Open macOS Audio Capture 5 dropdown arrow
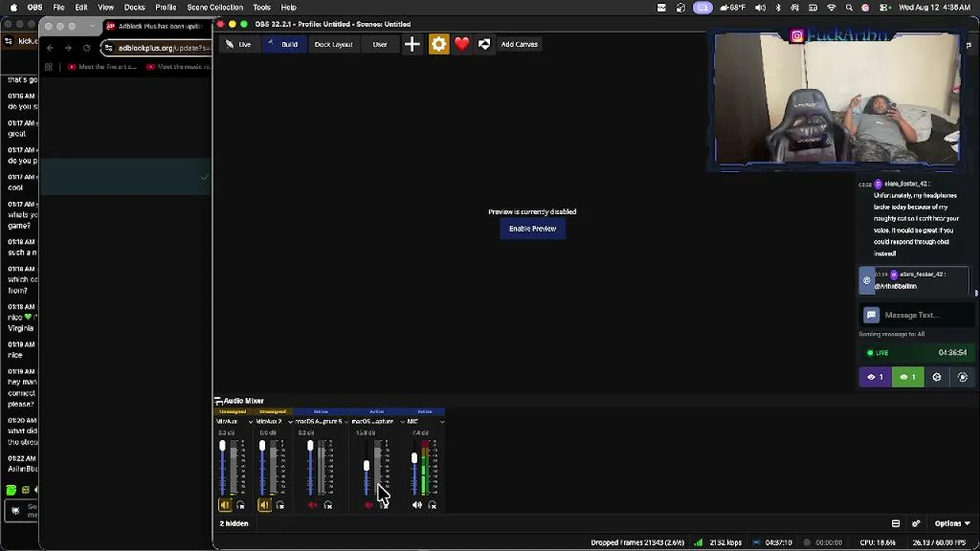 click(346, 422)
